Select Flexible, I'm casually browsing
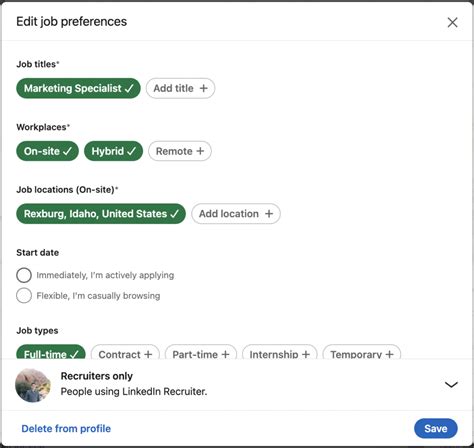 pyautogui.click(x=24, y=296)
